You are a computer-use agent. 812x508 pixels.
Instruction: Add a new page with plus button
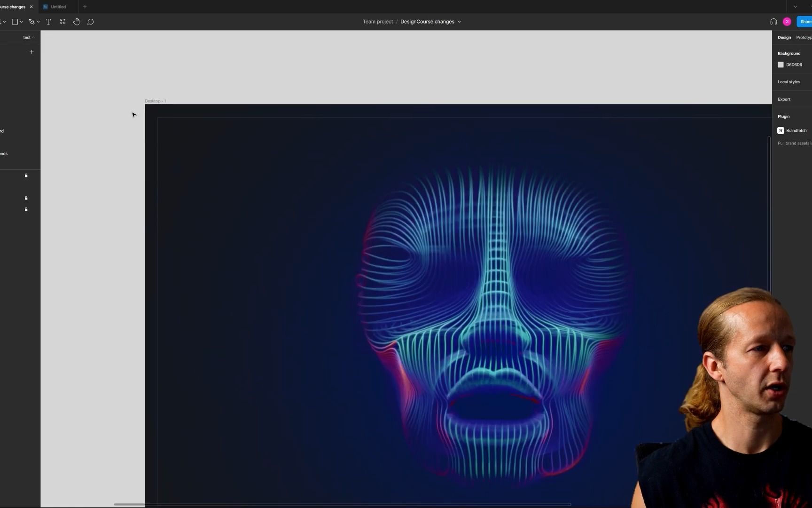pos(32,52)
